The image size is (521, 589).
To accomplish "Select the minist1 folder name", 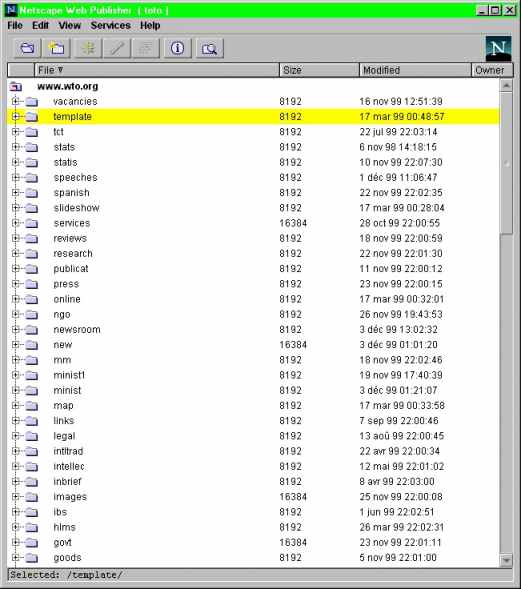I will pos(69,375).
